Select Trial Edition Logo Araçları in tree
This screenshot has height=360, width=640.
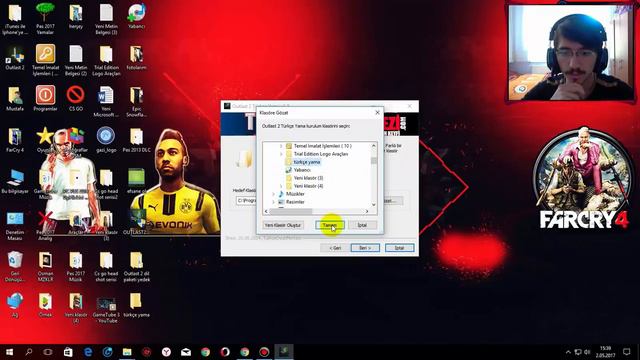tap(321, 154)
